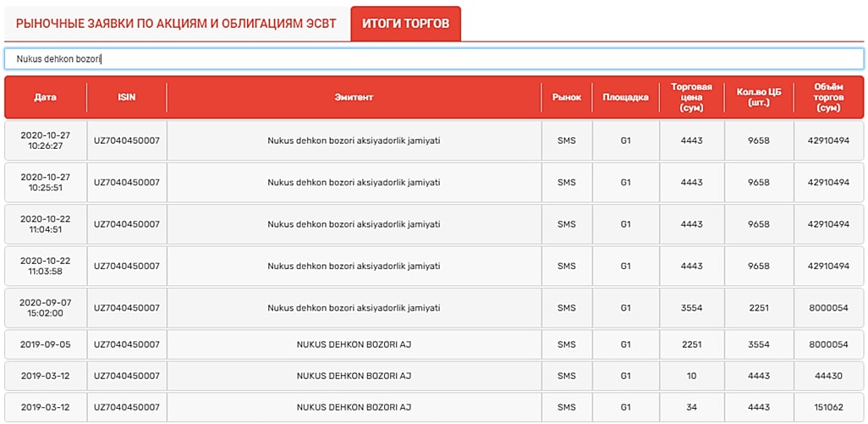Click issuer name in the 10:26:27 row

coord(354,140)
